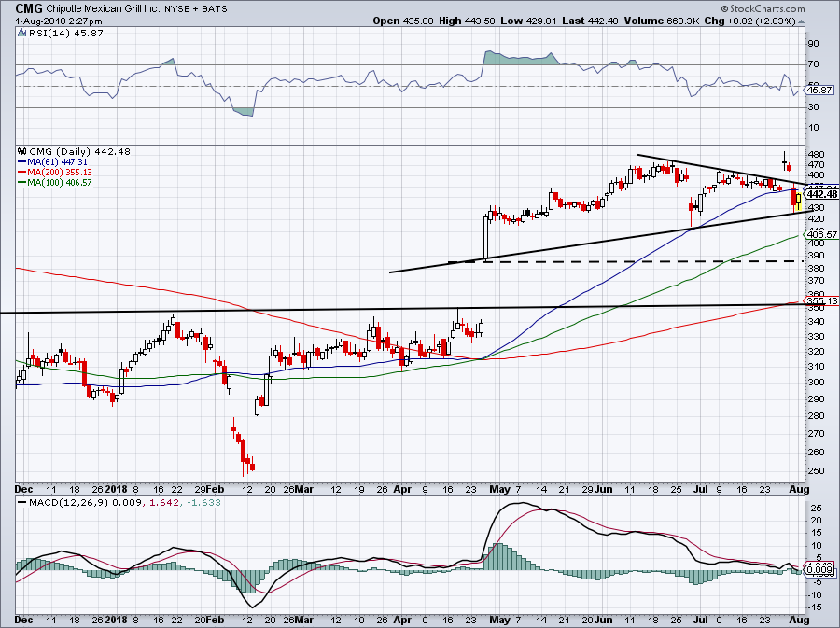The width and height of the screenshot is (840, 628).
Task: Click the High 443.58 value
Action: 467,21
